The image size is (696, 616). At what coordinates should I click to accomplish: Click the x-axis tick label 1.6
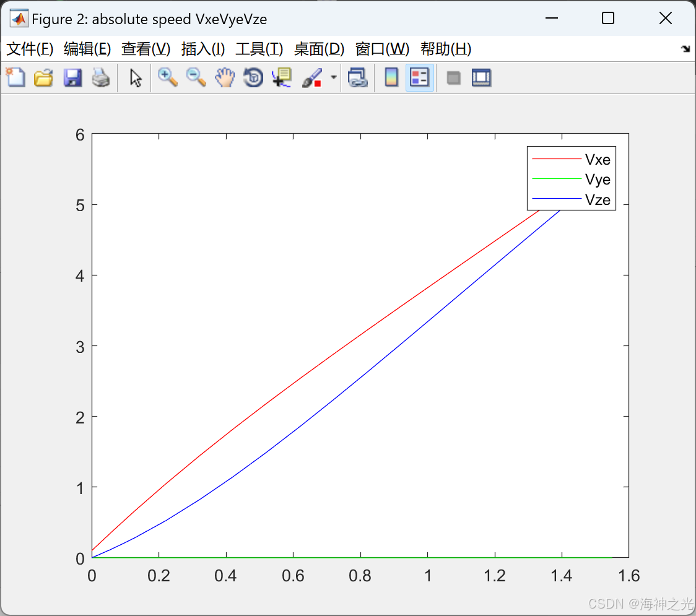coord(629,576)
